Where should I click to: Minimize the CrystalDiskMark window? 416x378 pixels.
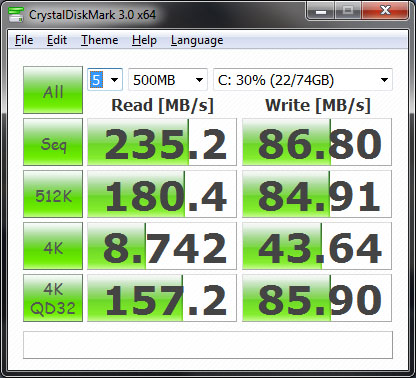pos(321,12)
